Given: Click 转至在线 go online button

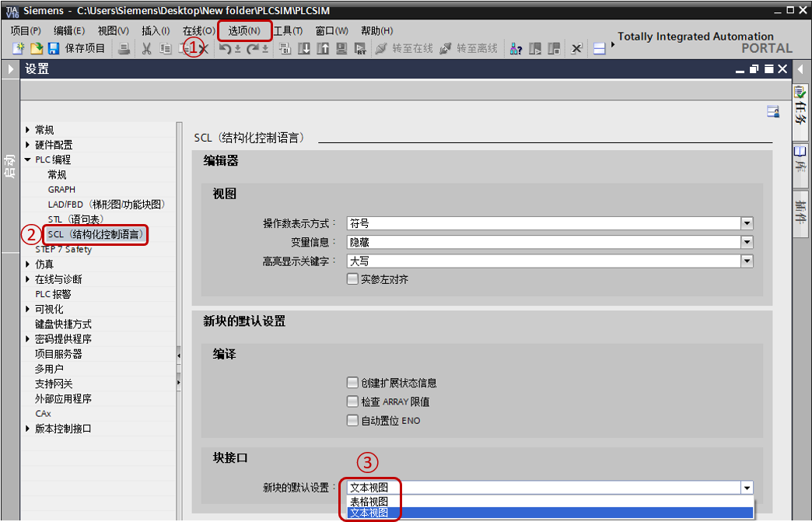Looking at the screenshot, I should click(x=404, y=49).
